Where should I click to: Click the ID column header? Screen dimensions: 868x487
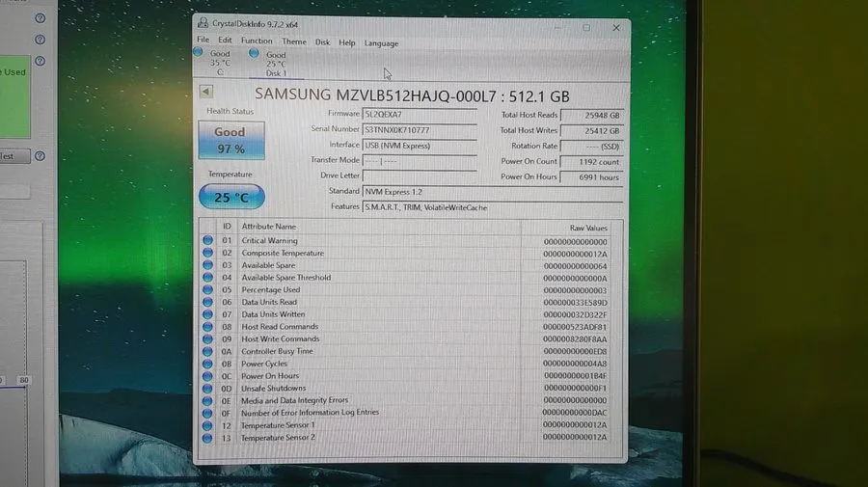(x=227, y=227)
